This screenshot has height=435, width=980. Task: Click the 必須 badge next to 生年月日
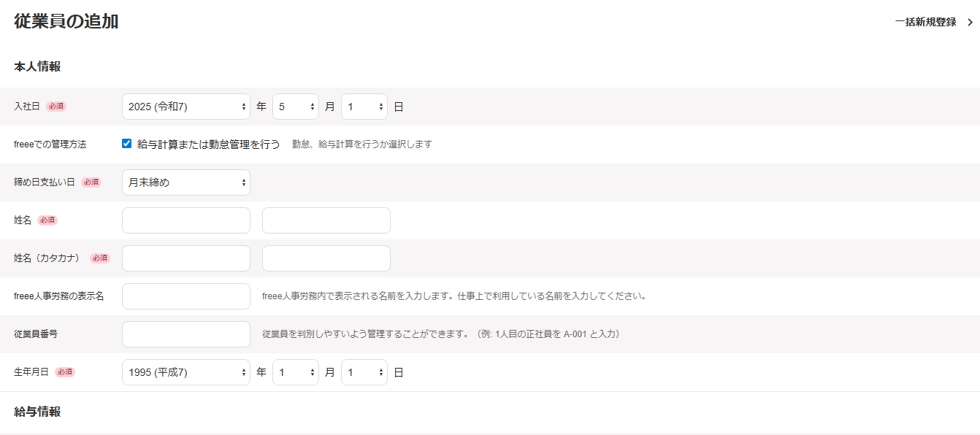pos(65,372)
